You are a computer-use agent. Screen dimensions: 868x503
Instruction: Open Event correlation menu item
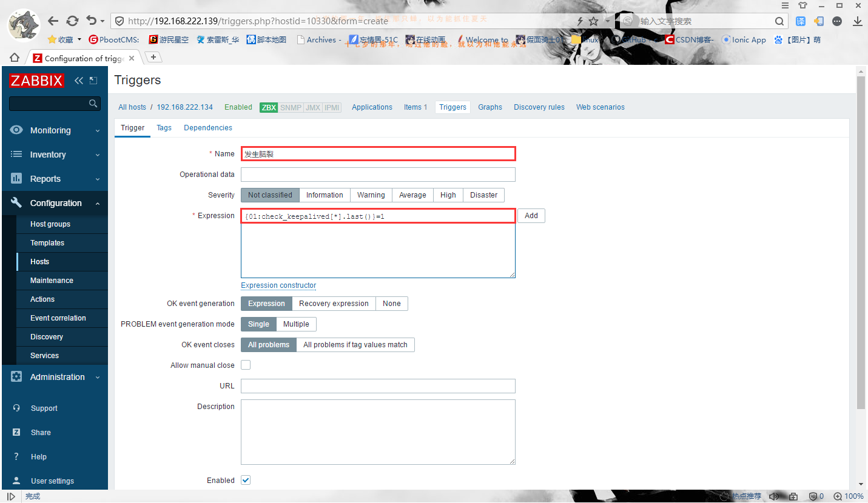tap(58, 318)
